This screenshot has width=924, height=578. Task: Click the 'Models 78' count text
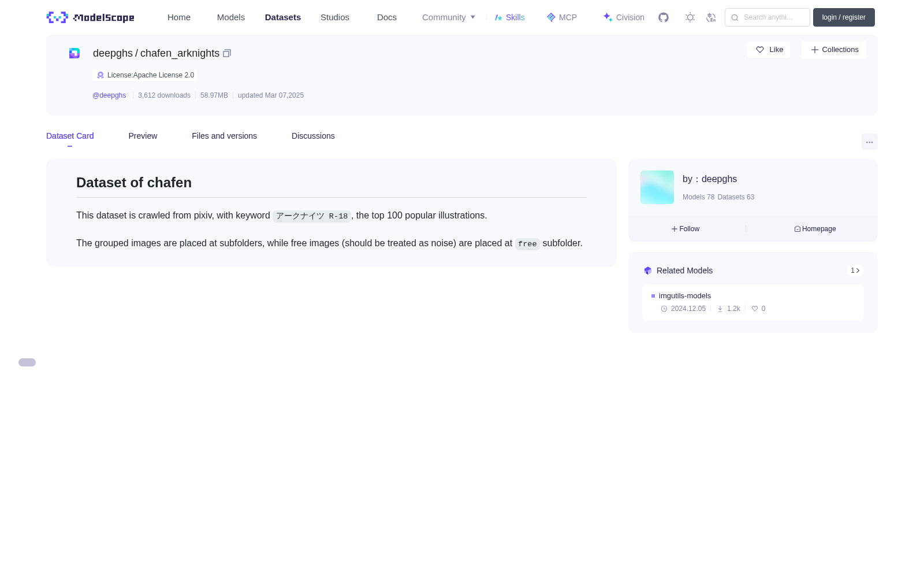[x=698, y=197]
